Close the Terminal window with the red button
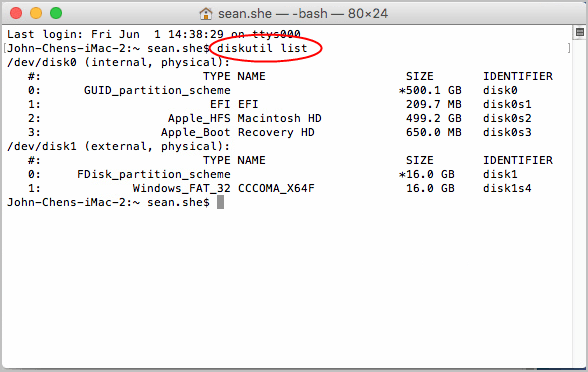Image resolution: width=588 pixels, height=372 pixels. pyautogui.click(x=16, y=13)
